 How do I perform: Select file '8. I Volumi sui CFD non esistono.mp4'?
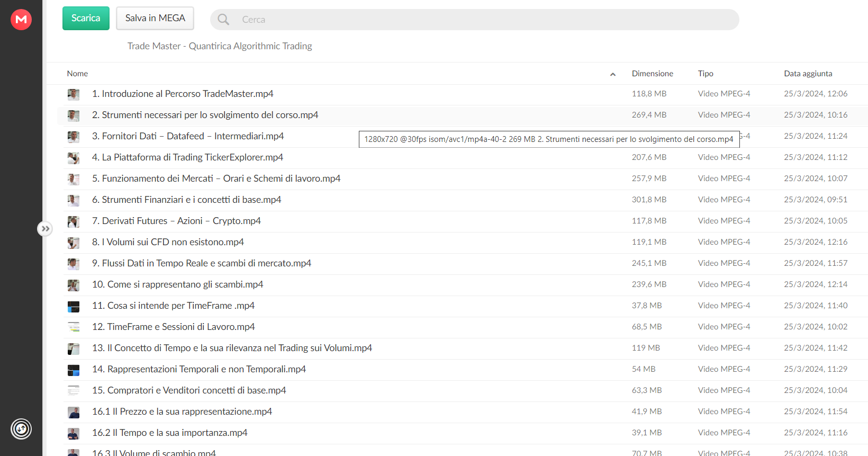click(x=168, y=242)
